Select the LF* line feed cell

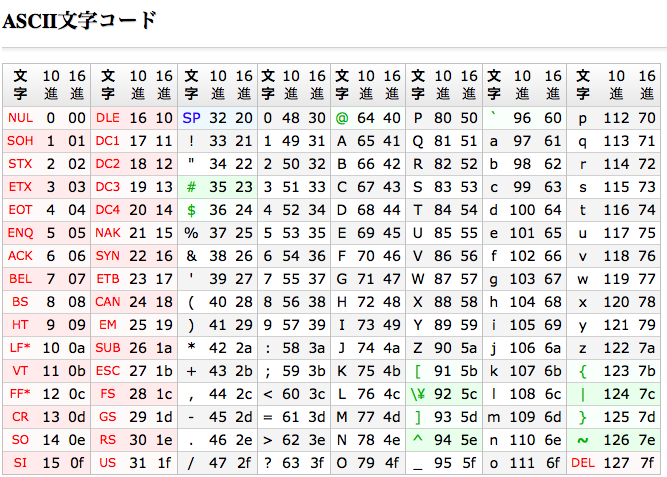point(20,348)
